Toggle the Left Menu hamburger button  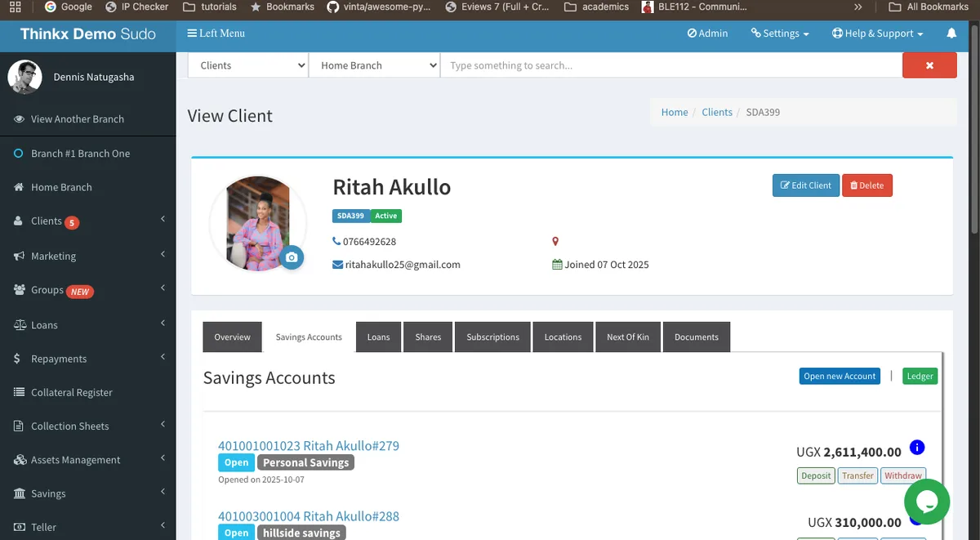pyautogui.click(x=216, y=33)
